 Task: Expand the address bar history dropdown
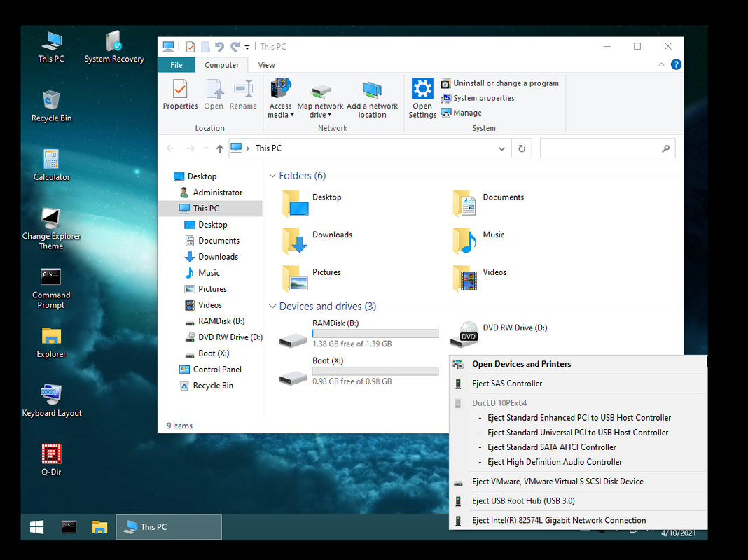[501, 148]
